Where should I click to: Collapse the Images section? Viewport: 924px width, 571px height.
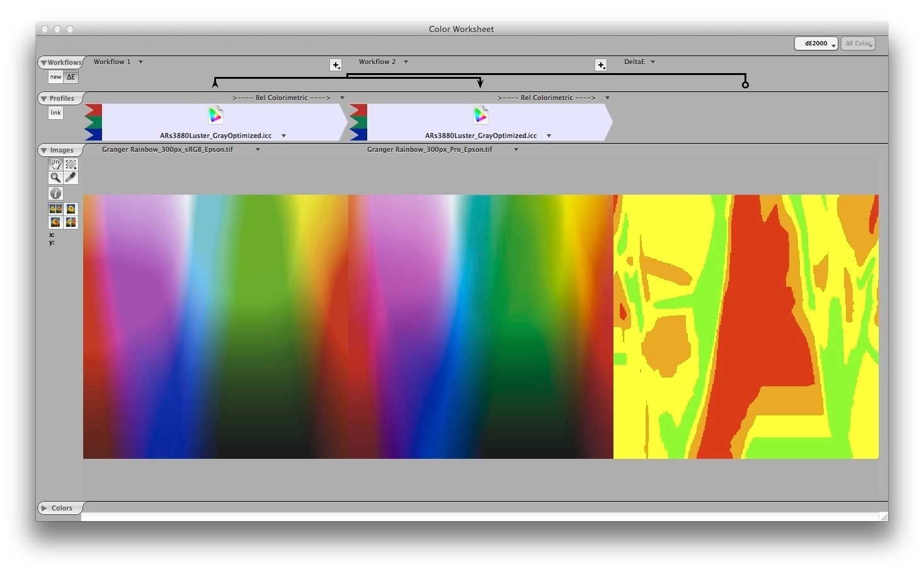[43, 150]
